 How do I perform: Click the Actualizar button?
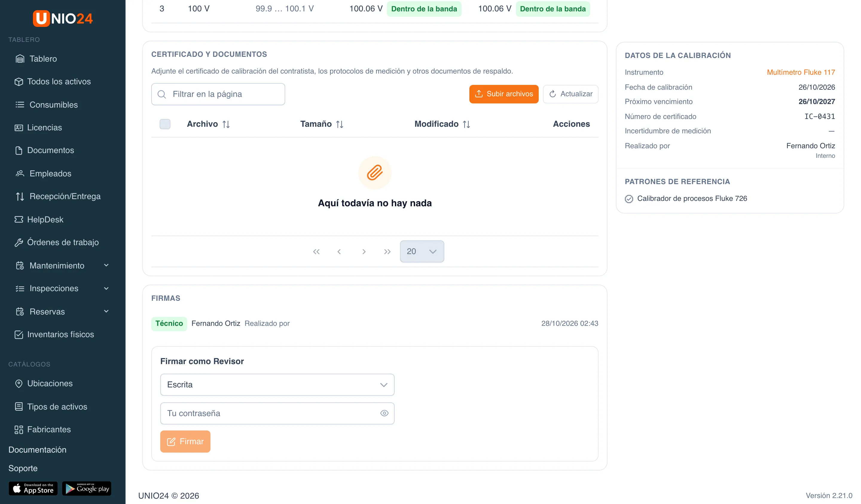571,94
